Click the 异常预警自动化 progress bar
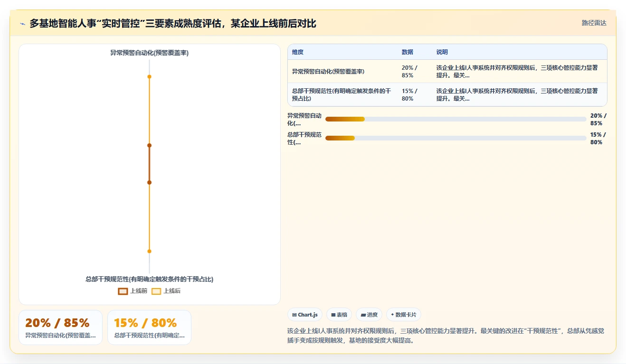The width and height of the screenshot is (626, 364). (455, 119)
